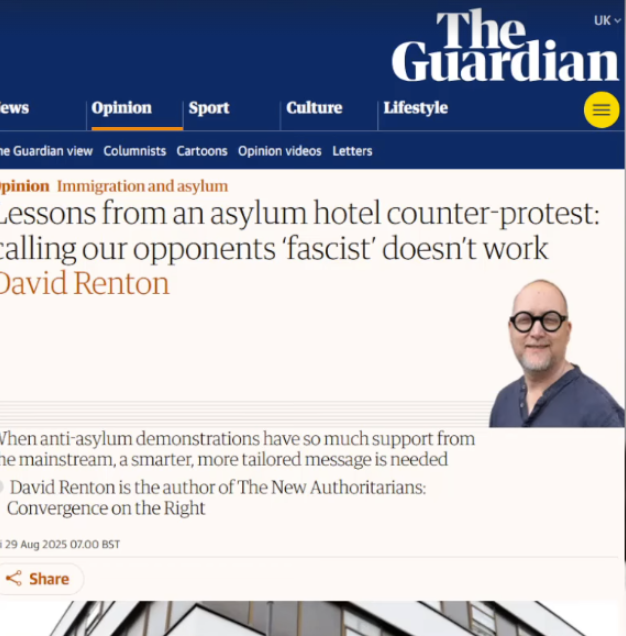The image size is (626, 636).
Task: Click The Guardian logo
Action: (x=505, y=46)
